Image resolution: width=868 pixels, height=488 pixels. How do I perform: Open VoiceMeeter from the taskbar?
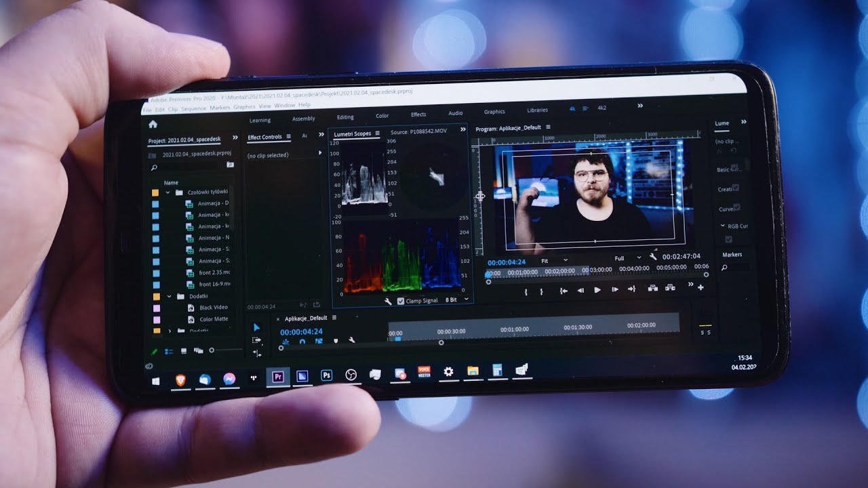pos(424,372)
